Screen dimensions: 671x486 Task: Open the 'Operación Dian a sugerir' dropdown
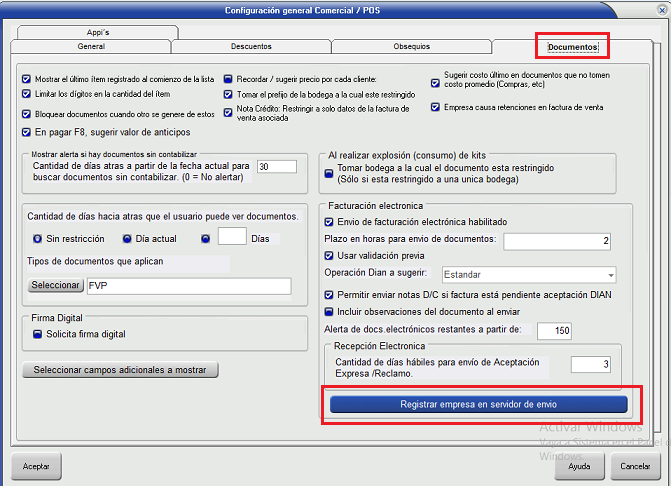coord(529,275)
